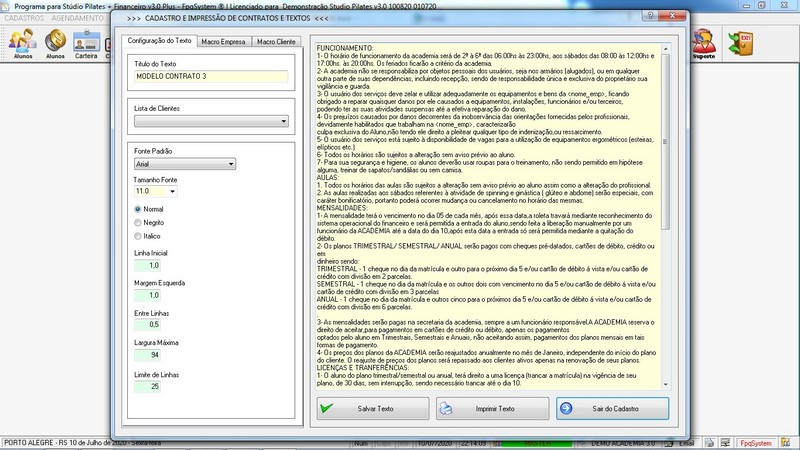Close the contracts dialog window

pos(672,15)
